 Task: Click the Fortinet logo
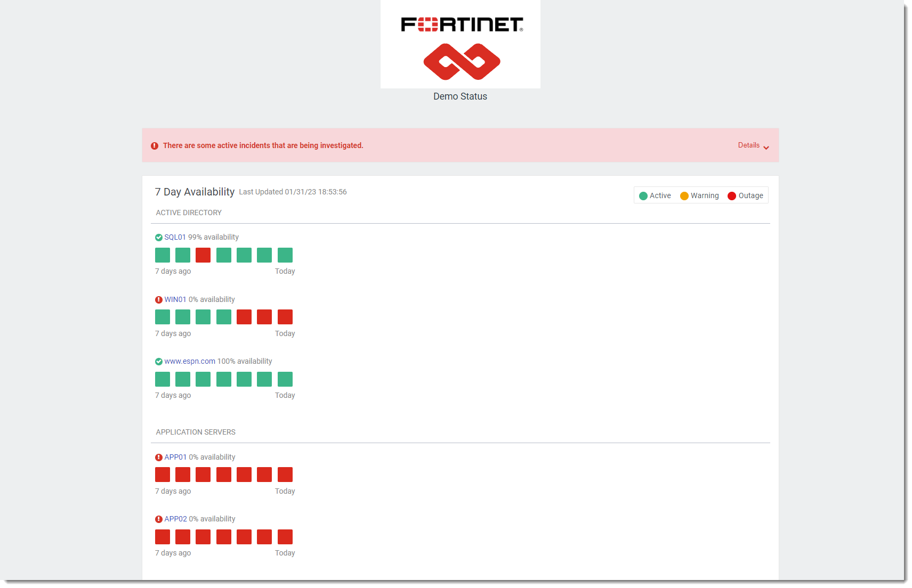click(461, 24)
